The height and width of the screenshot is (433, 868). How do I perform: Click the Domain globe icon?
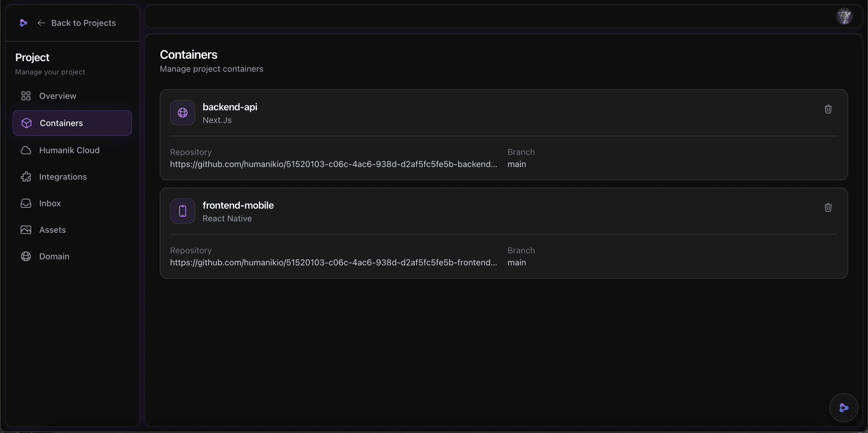(x=26, y=256)
